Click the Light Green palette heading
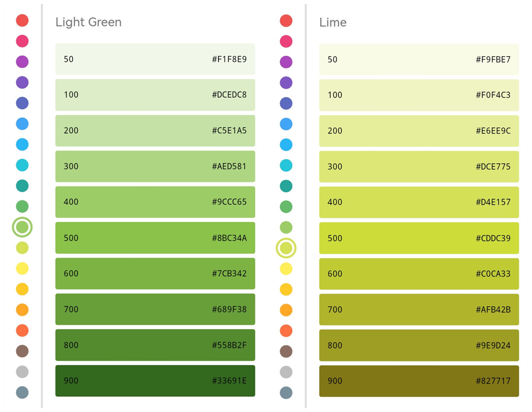 pos(88,22)
